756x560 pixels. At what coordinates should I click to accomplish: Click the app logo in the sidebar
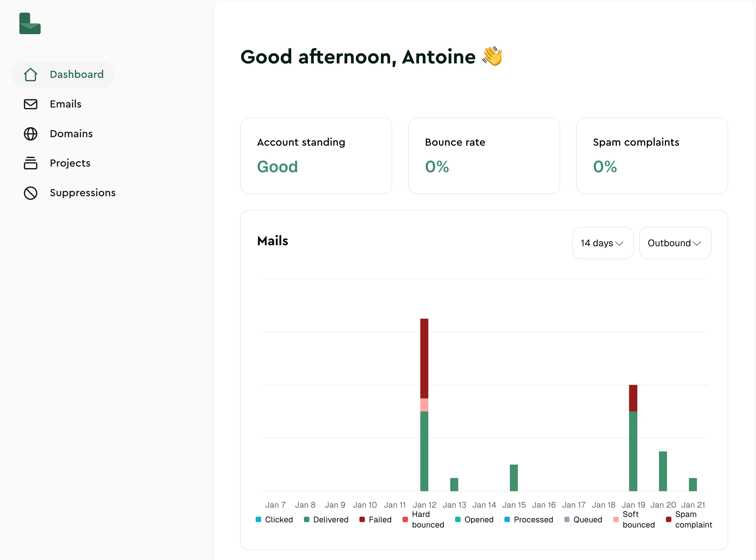[x=30, y=24]
